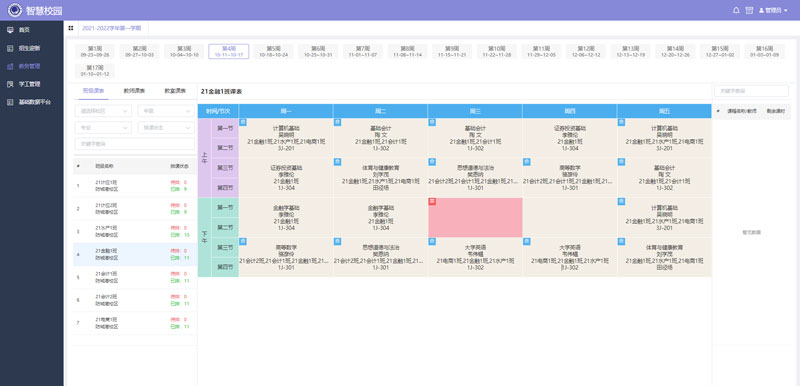Screen dimensions: 800x386
Task: Click blue corner icon on Wednesday 大学英语 cell
Action: point(432,241)
